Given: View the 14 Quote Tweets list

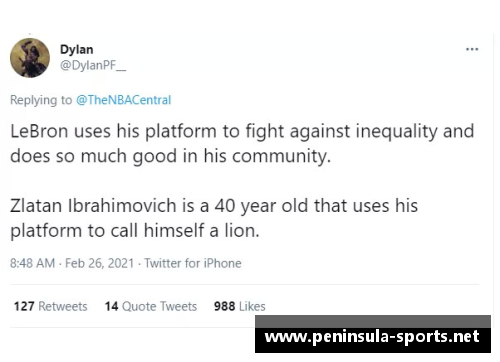Looking at the screenshot, I should pyautogui.click(x=151, y=306).
